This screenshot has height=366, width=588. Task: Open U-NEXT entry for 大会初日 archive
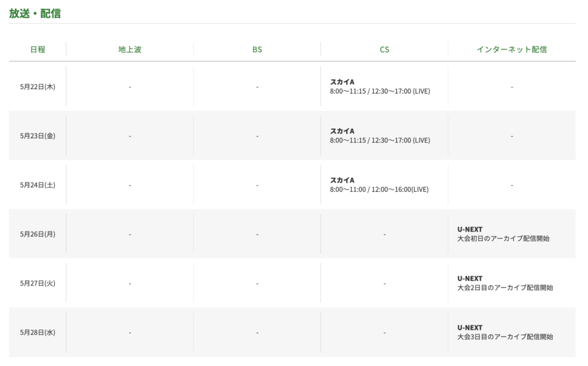(470, 230)
